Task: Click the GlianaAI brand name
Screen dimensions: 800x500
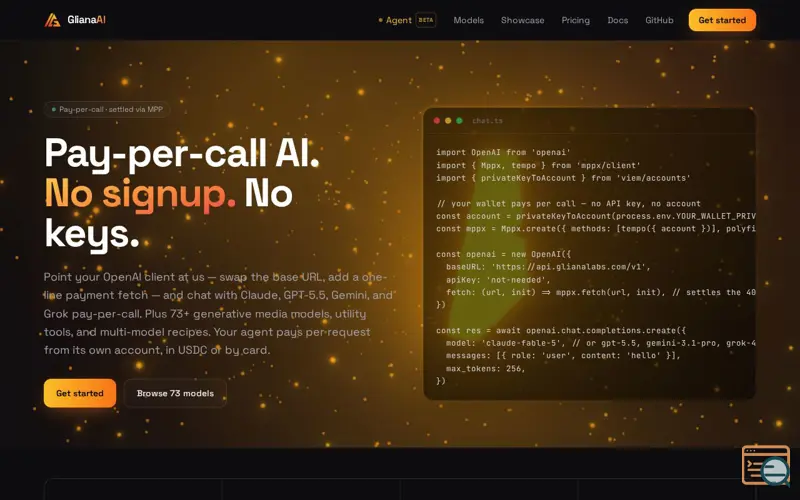Action: 86,20
